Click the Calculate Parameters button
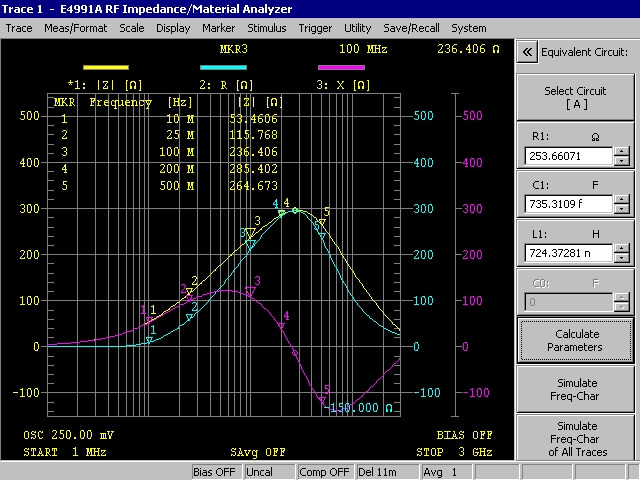 click(x=575, y=340)
